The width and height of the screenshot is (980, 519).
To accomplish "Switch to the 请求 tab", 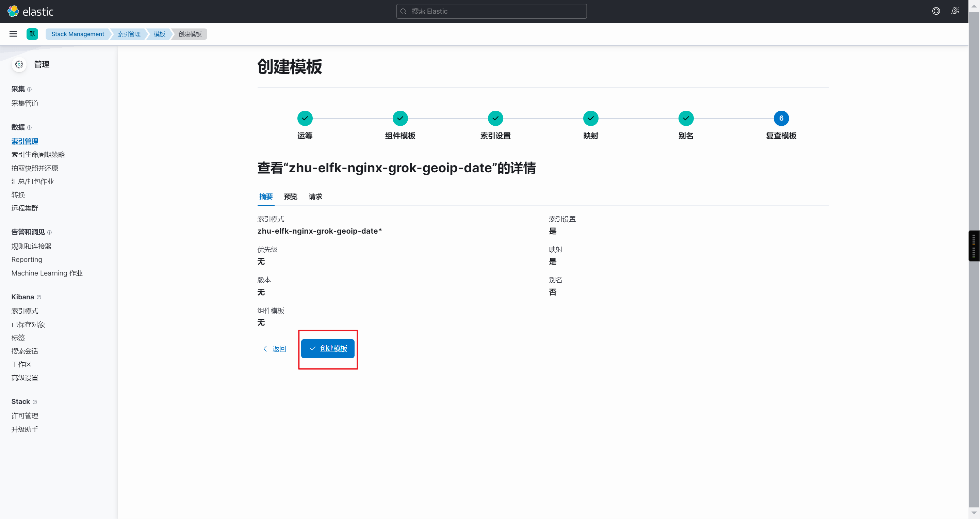I will 315,197.
